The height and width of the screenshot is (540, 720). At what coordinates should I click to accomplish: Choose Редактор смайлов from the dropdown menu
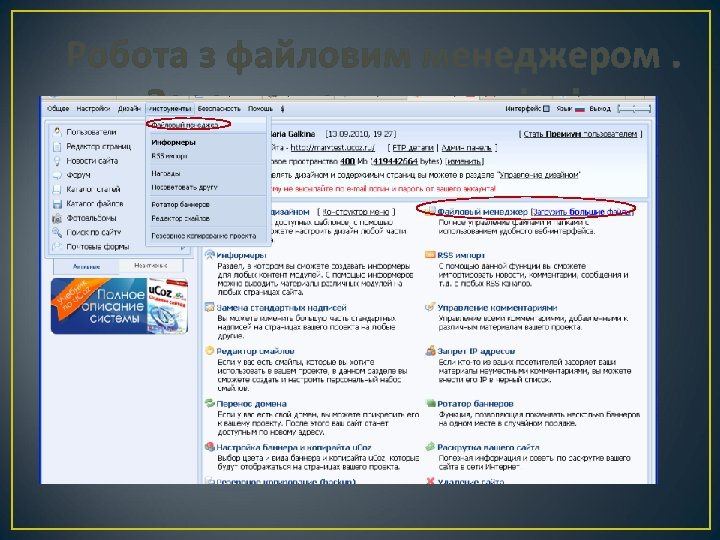180,219
